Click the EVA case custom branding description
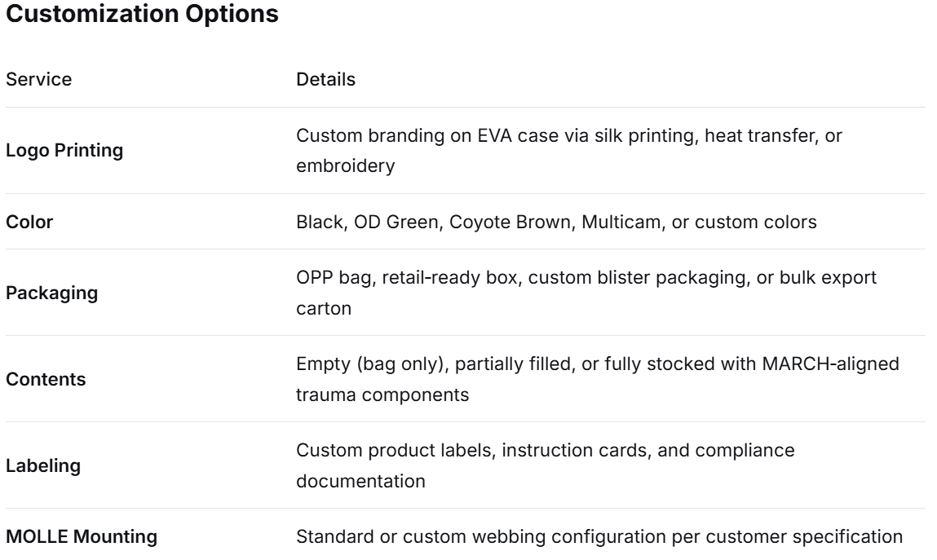 569,151
